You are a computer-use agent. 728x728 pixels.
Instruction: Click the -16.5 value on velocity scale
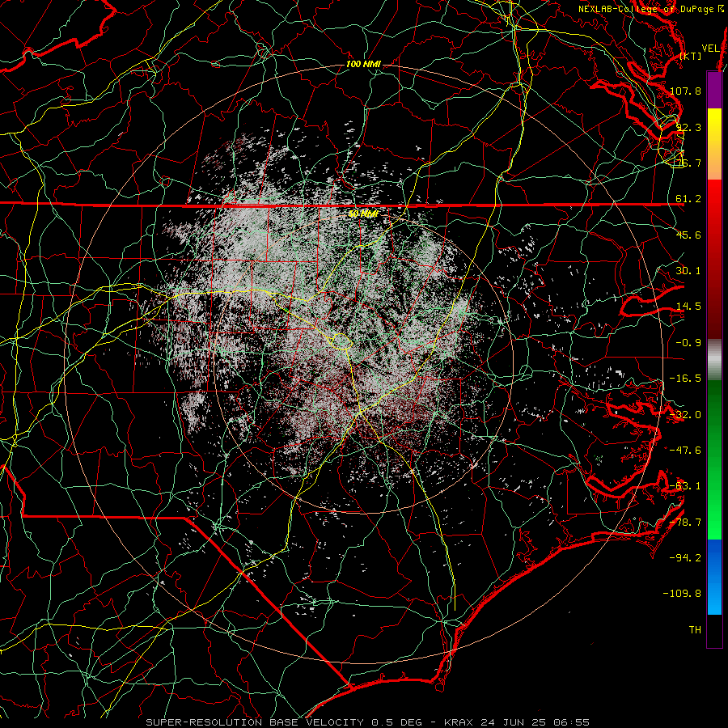pyautogui.click(x=685, y=379)
